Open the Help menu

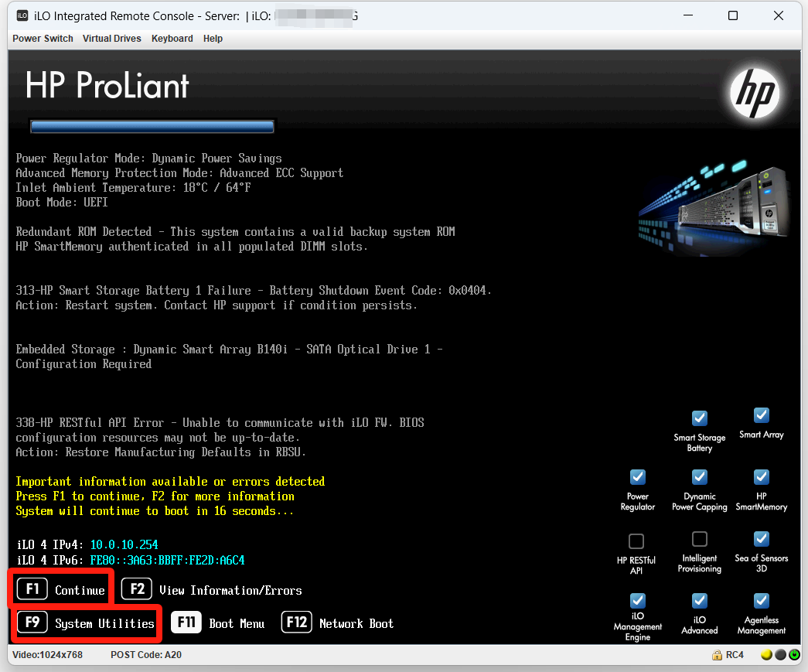[213, 39]
